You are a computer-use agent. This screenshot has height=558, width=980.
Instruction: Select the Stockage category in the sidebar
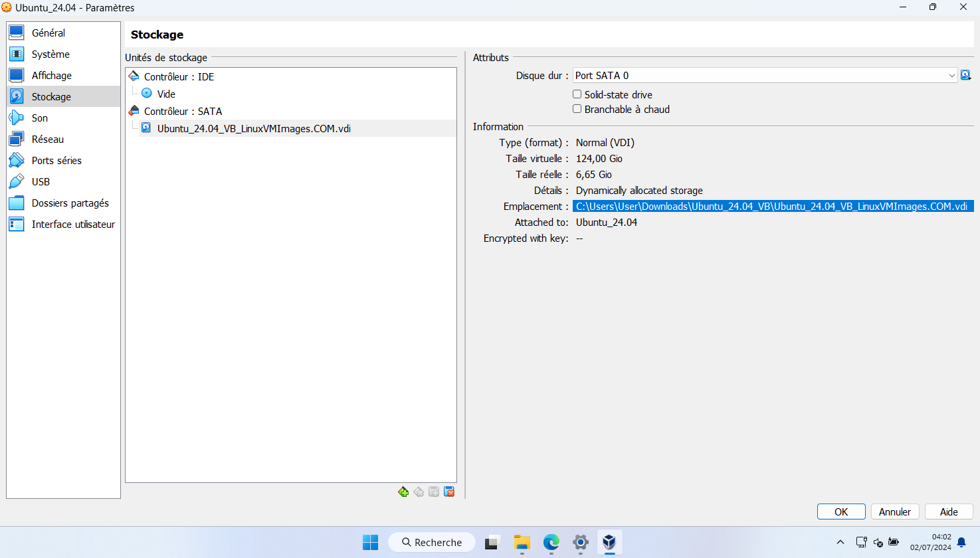[x=63, y=96]
